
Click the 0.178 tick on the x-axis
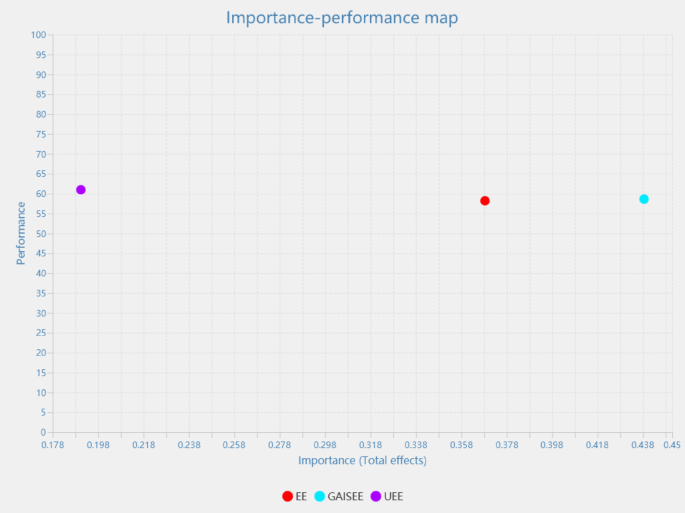click(x=52, y=444)
